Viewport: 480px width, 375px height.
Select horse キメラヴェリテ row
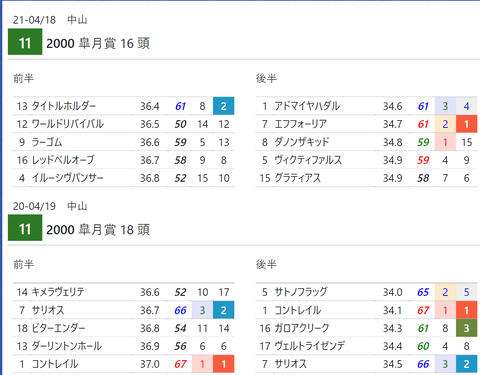[124, 292]
